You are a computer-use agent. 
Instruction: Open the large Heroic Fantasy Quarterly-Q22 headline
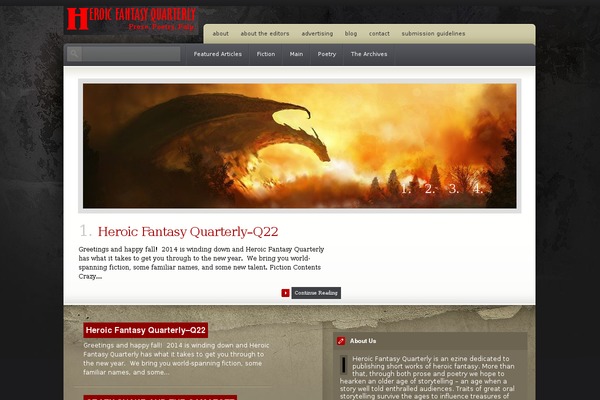pyautogui.click(x=188, y=232)
